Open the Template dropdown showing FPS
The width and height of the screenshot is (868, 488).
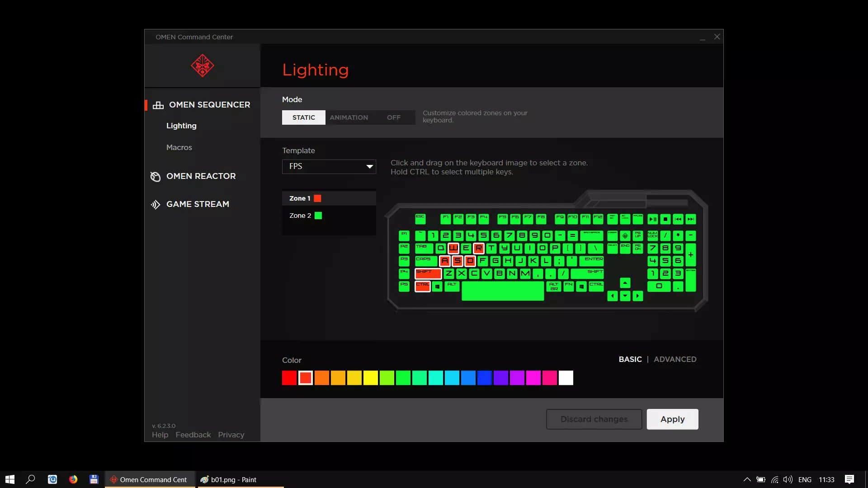(329, 166)
